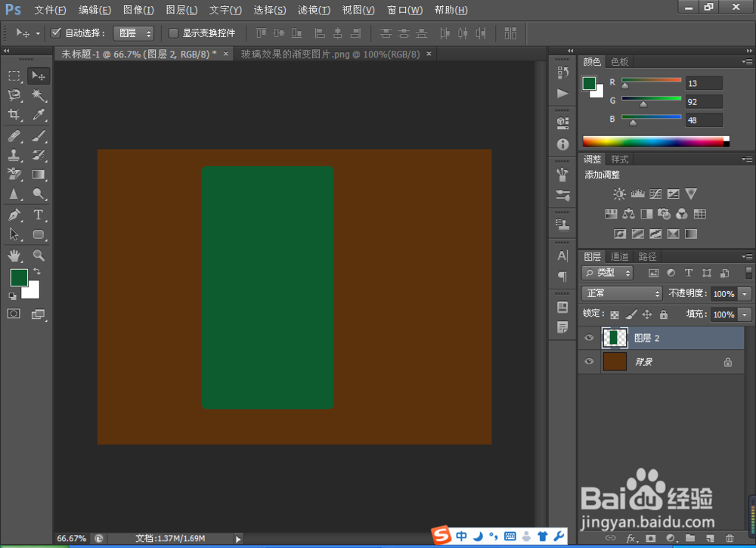Image resolution: width=756 pixels, height=548 pixels.
Task: Expand the 填充 fill arrow
Action: tap(745, 314)
